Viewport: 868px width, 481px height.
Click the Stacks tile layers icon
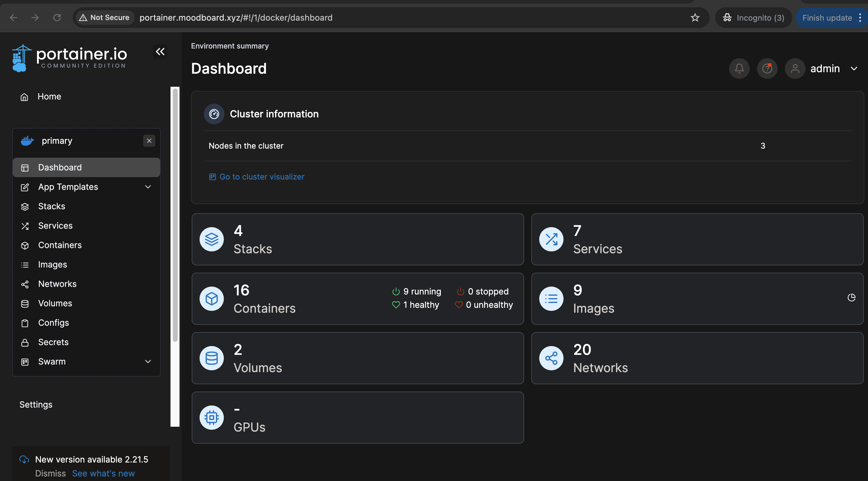pyautogui.click(x=212, y=240)
